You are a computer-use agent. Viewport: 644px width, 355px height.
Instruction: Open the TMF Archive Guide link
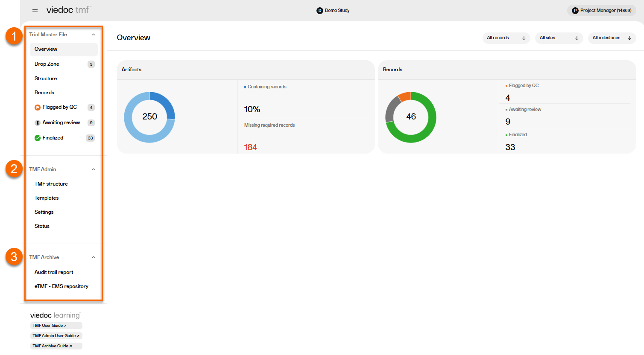pos(52,346)
